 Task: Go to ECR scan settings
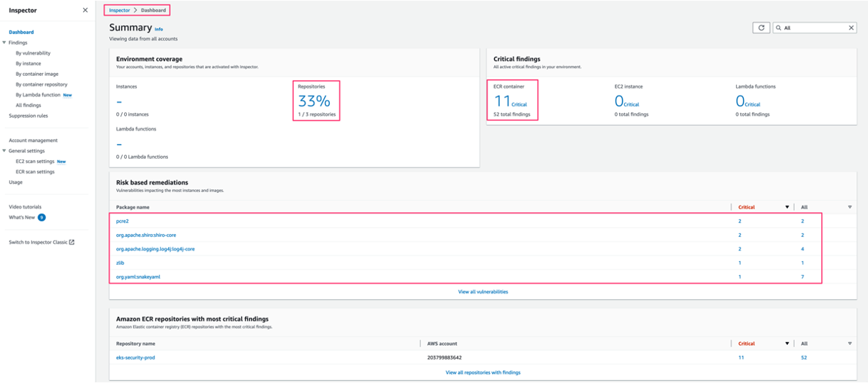coord(35,172)
